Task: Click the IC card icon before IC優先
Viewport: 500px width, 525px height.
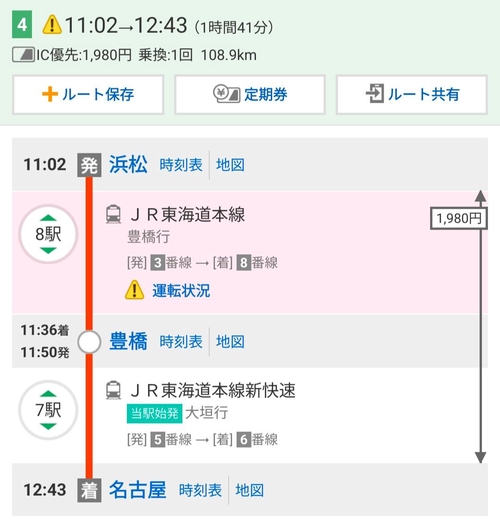Action: (23, 55)
